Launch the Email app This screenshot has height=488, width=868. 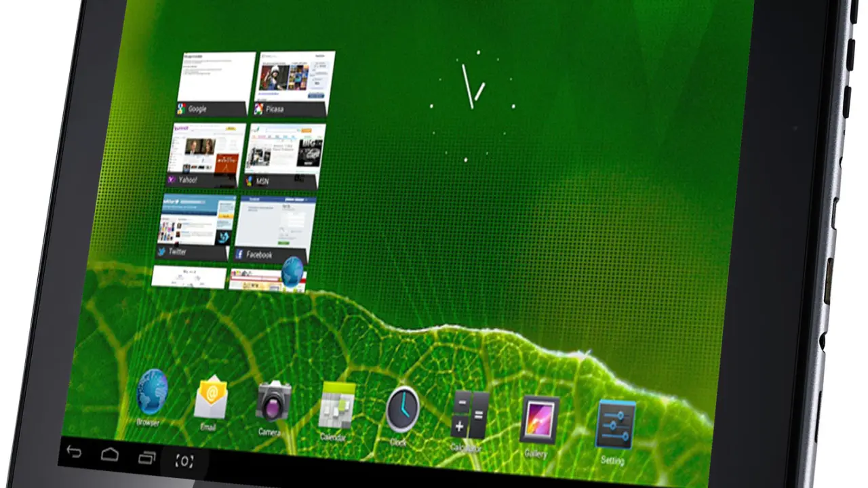click(210, 398)
